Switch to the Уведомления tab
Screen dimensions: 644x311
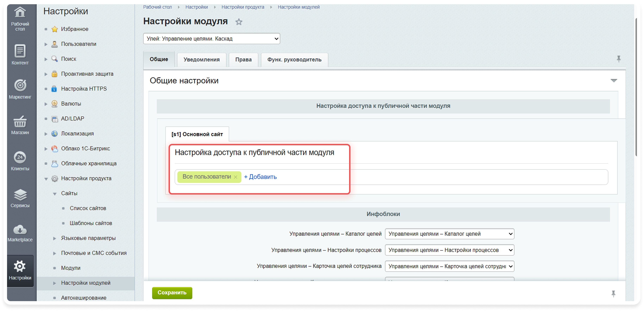tap(201, 60)
